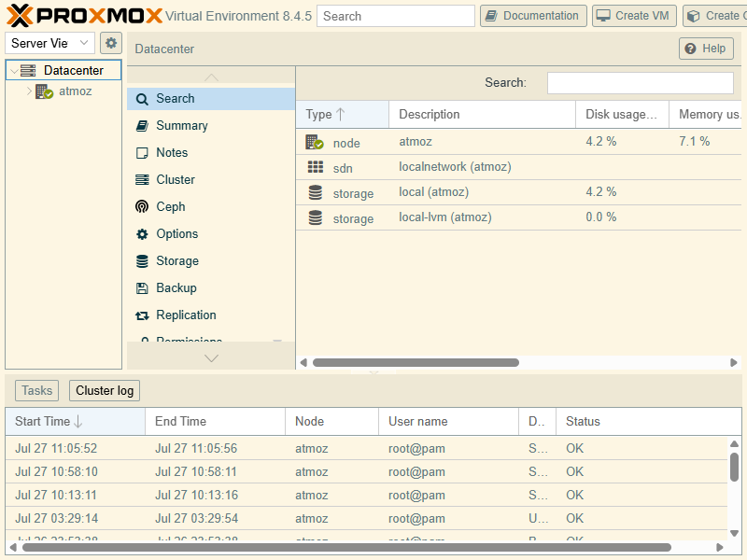Click the Proxmox logo
The width and height of the screenshot is (747, 560).
[x=84, y=16]
